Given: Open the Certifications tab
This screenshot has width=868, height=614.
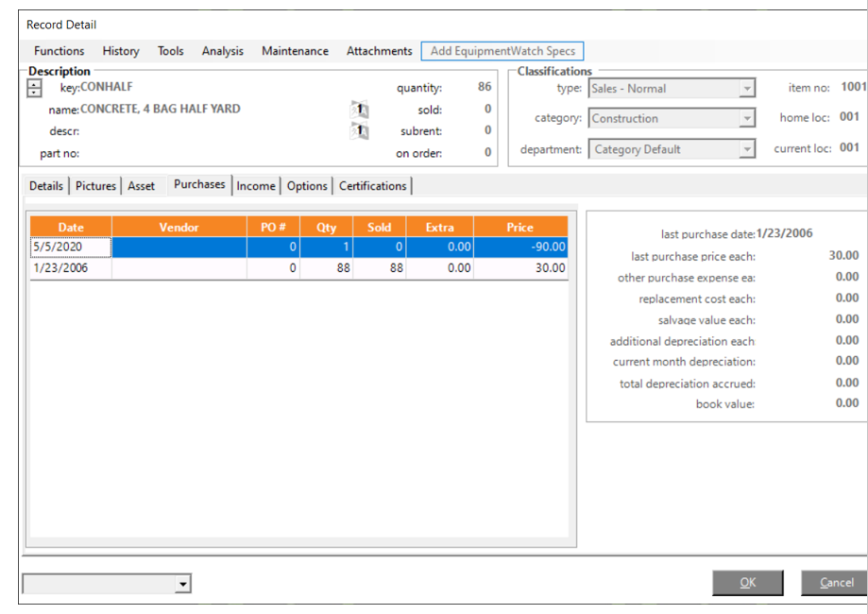Looking at the screenshot, I should click(x=373, y=186).
